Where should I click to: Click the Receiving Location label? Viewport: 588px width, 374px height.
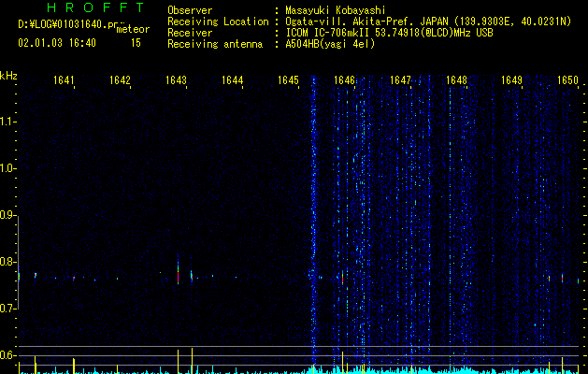click(x=218, y=22)
